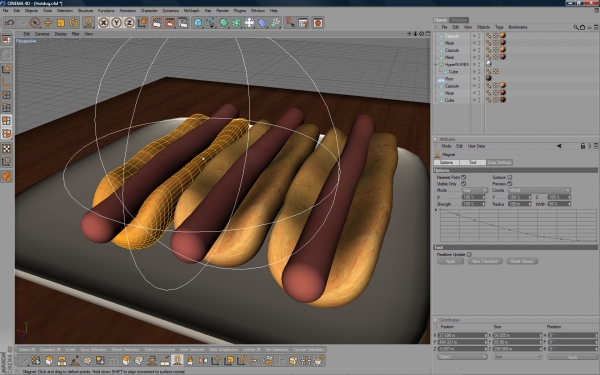Click the Reset Values button
The height and width of the screenshot is (375, 600).
click(522, 261)
